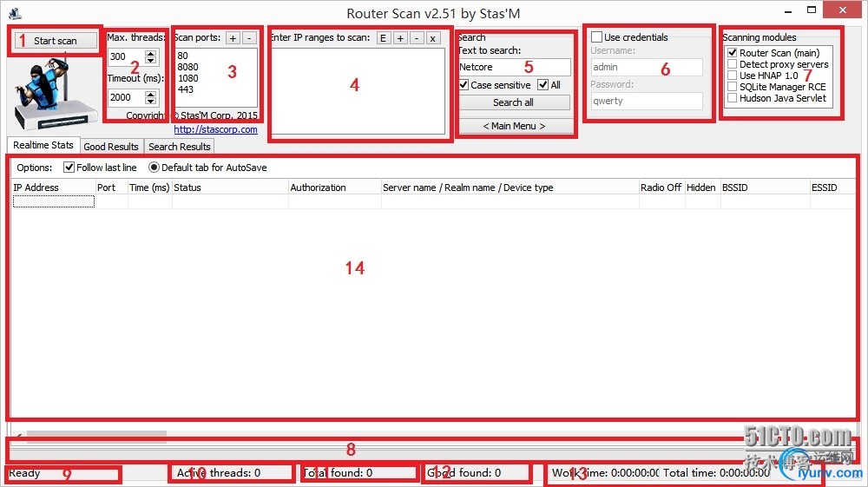Toggle Router Scan (main) module
The height and width of the screenshot is (487, 868).
pos(733,53)
